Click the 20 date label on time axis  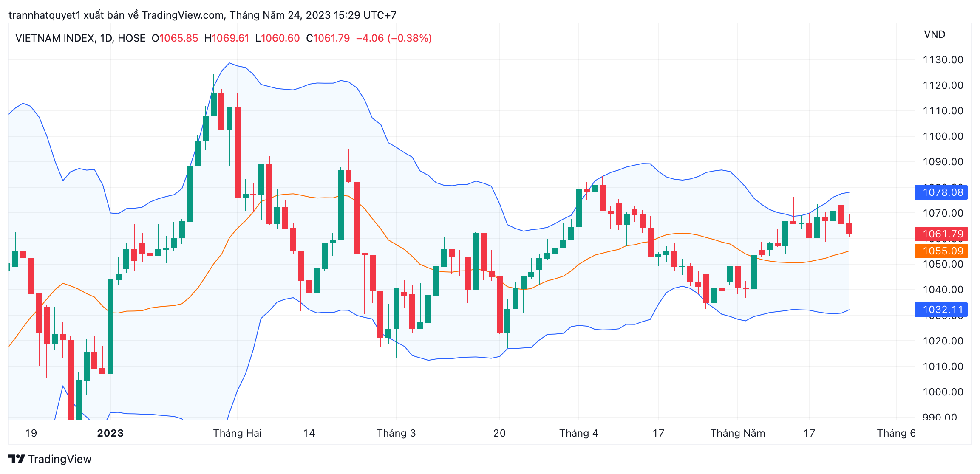[x=500, y=433]
